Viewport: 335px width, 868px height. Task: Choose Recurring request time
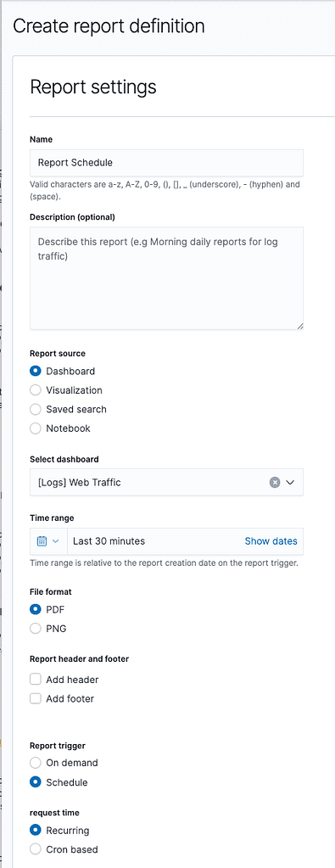36,830
